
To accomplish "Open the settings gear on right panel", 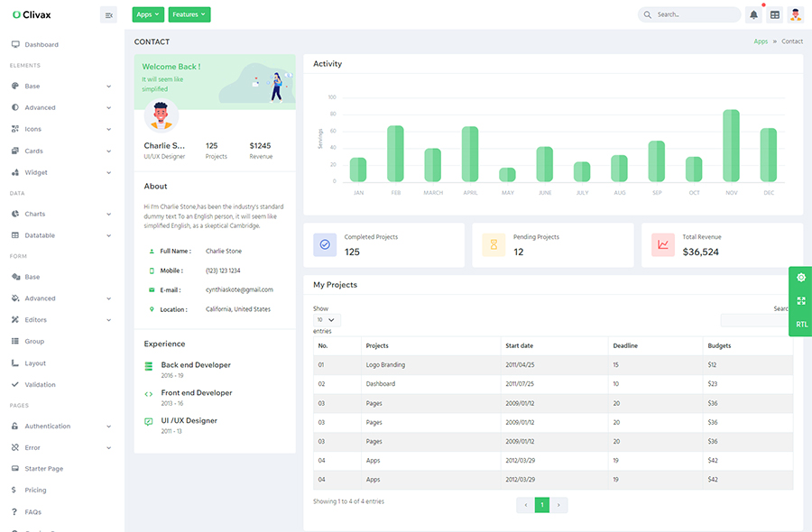I will pyautogui.click(x=801, y=278).
